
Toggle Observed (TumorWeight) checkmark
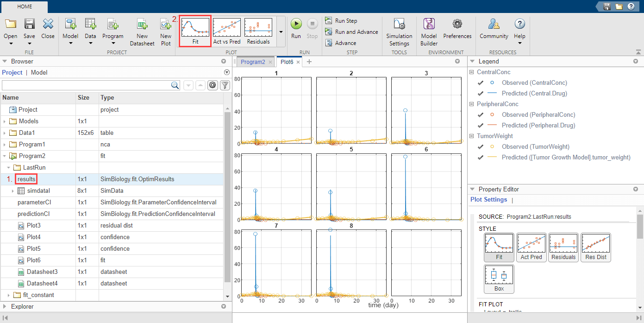point(480,147)
